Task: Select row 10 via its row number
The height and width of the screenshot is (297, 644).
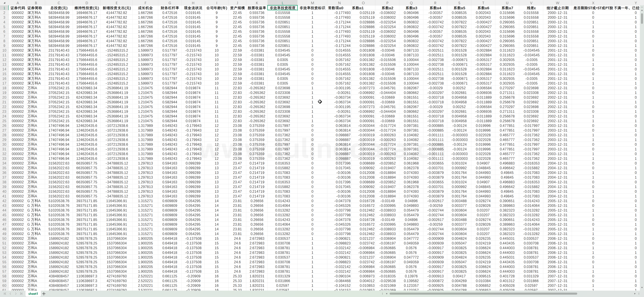Action: [x=4, y=50]
